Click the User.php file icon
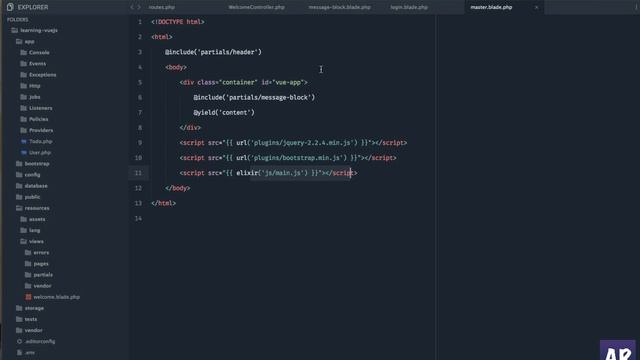The image size is (640, 360). coord(24,152)
